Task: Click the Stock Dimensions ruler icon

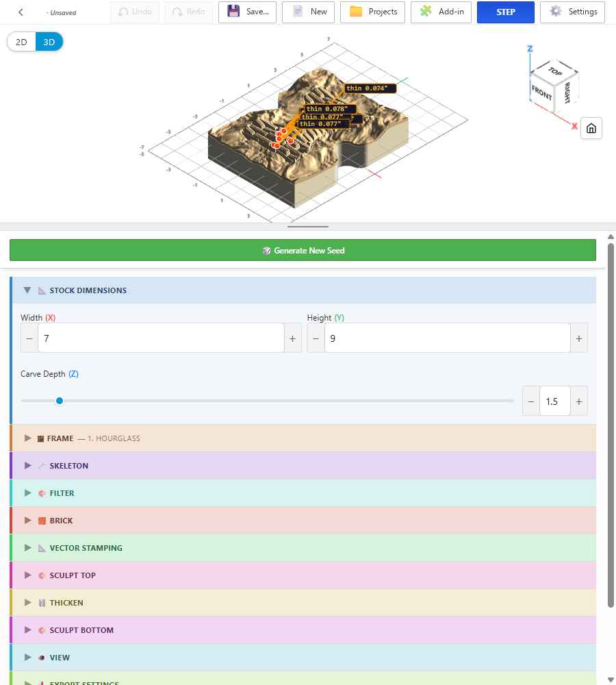Action: (42, 290)
